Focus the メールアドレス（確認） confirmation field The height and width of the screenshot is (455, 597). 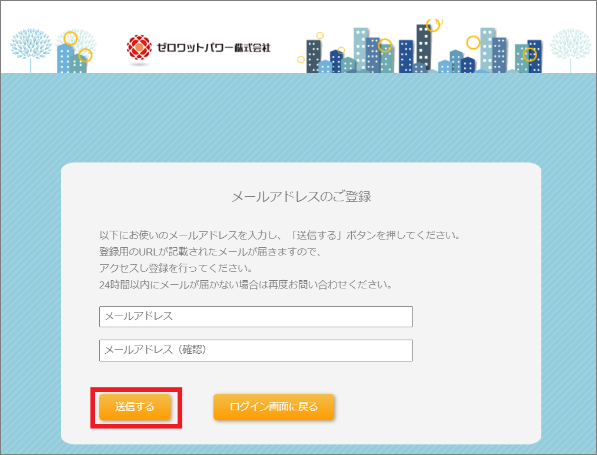pyautogui.click(x=256, y=350)
